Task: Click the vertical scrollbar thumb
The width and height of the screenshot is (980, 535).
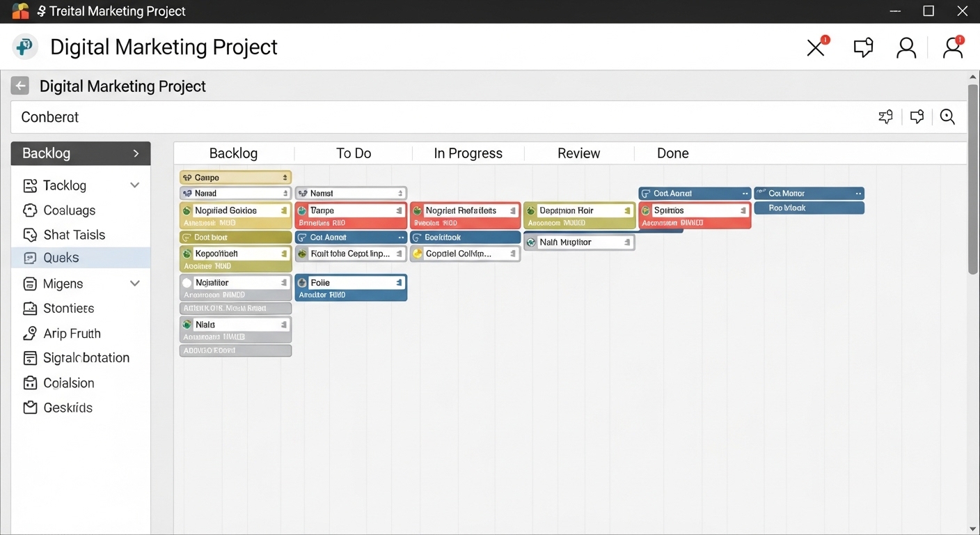Action: (x=973, y=179)
